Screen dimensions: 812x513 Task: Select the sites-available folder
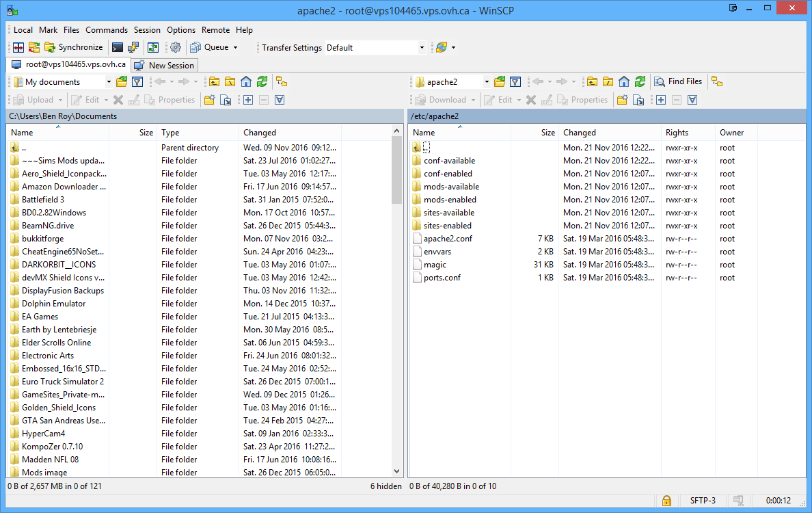pyautogui.click(x=448, y=213)
